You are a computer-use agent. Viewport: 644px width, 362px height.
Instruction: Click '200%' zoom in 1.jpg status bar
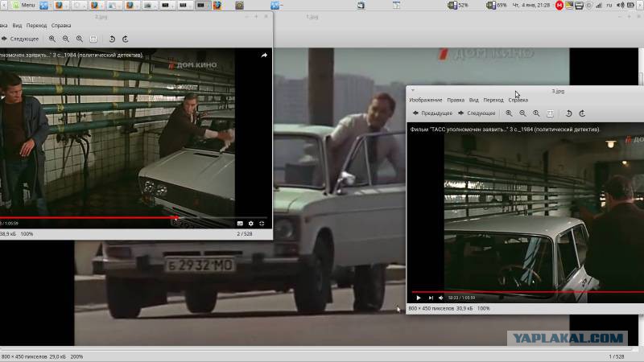point(76,356)
